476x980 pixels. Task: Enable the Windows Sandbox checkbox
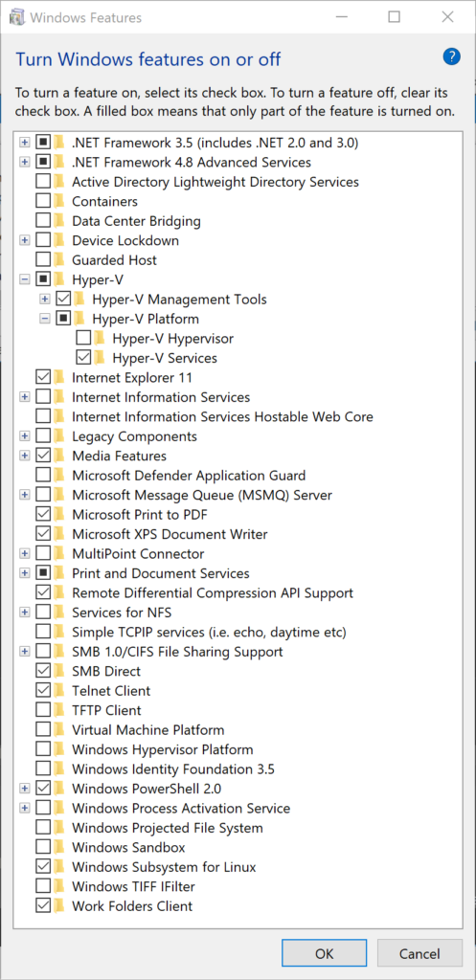(43, 848)
